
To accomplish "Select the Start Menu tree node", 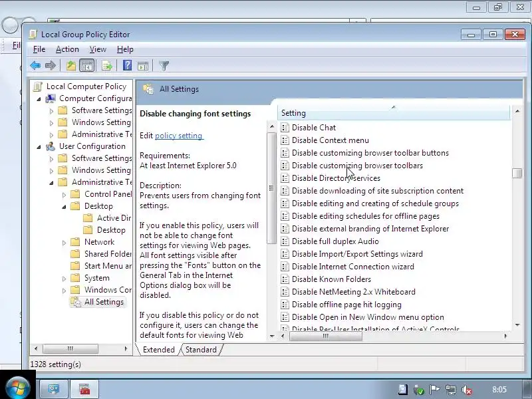I will tap(108, 265).
